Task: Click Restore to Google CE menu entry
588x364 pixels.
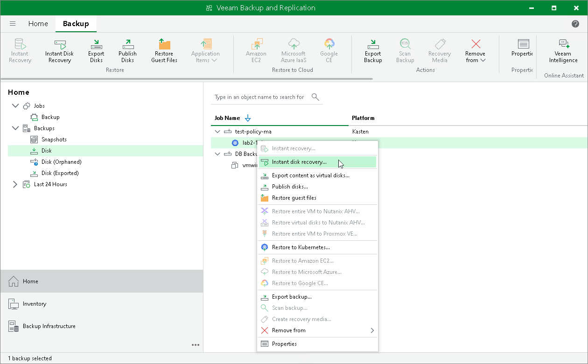Action: (x=317, y=283)
